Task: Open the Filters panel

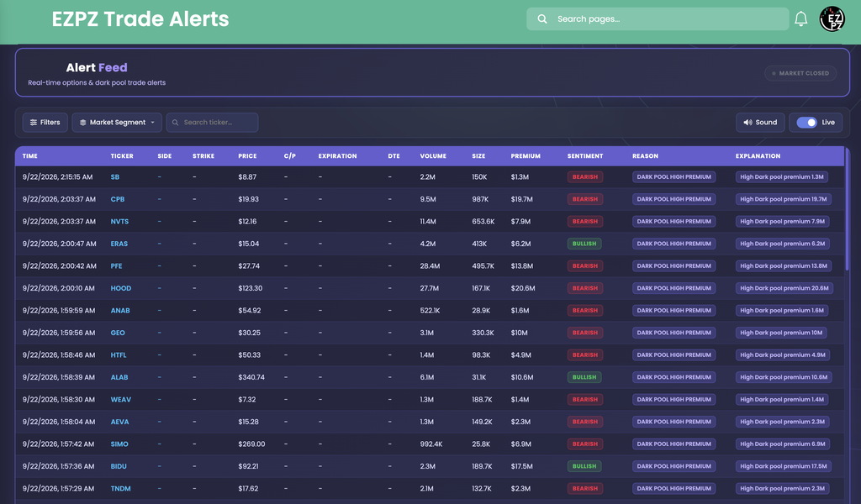Action: 45,123
